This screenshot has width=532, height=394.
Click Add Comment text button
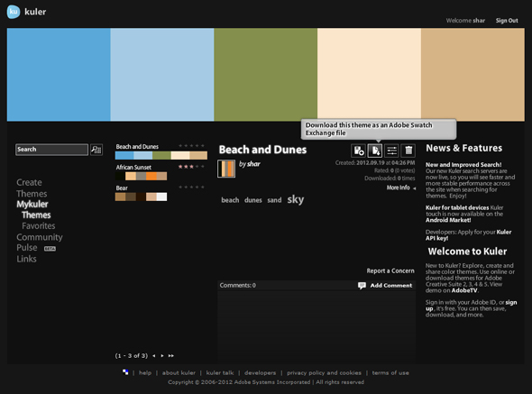coord(391,286)
